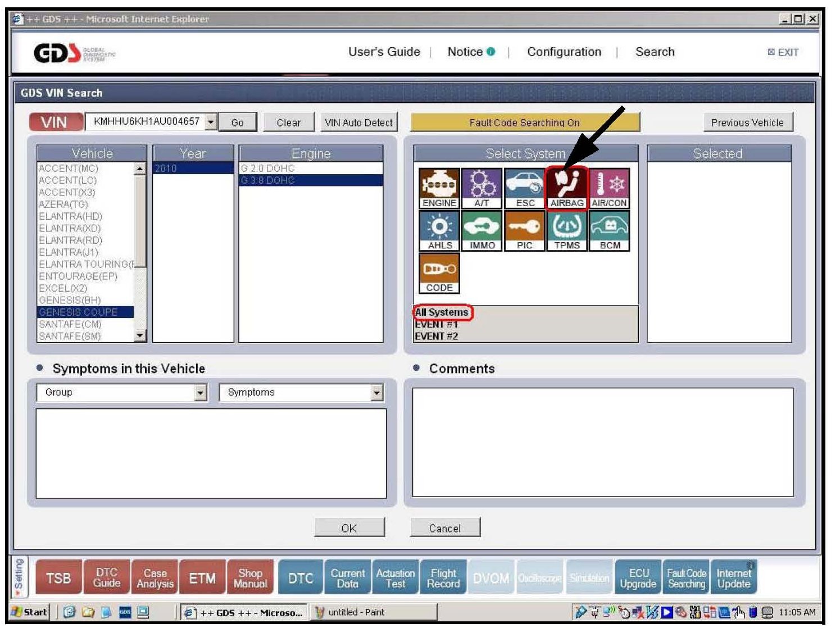
Task: Toggle the Fault Code Searching On button
Action: (x=524, y=122)
